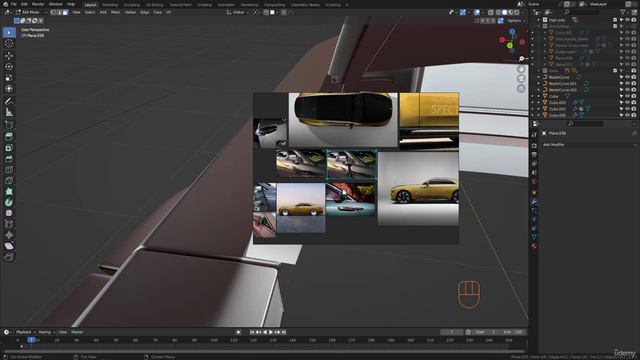This screenshot has width=640, height=360.
Task: Click the viewport zoom magnifier gizmo
Action: (x=521, y=59)
